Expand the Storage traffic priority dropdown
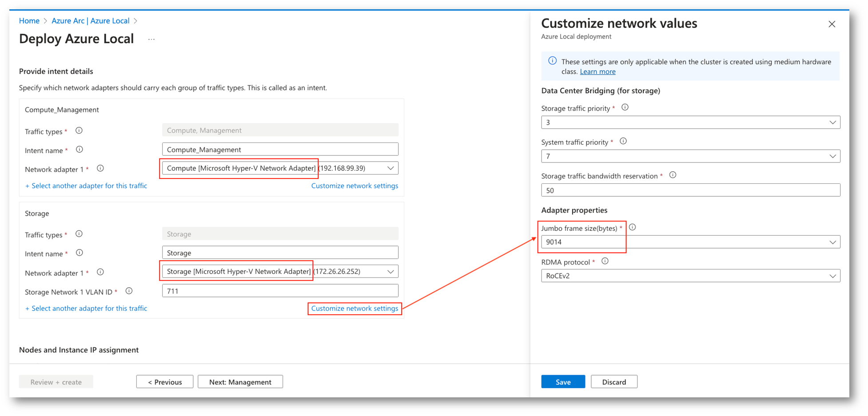Screen dimensions: 868x416 690,123
